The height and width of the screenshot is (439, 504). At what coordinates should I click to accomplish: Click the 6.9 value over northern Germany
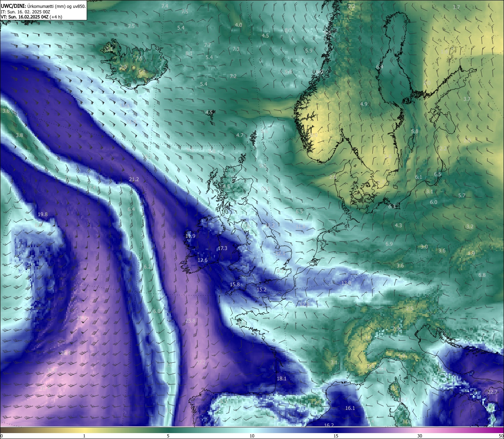tap(389, 244)
